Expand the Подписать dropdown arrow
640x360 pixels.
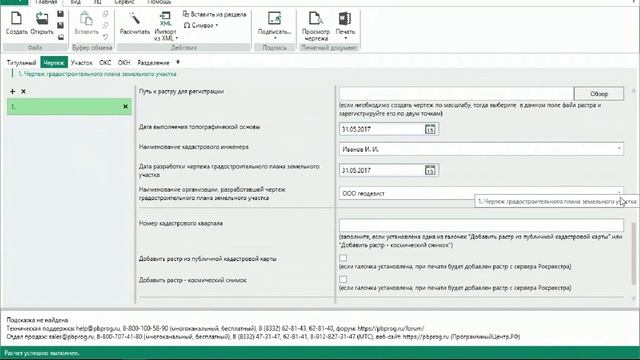[274, 38]
